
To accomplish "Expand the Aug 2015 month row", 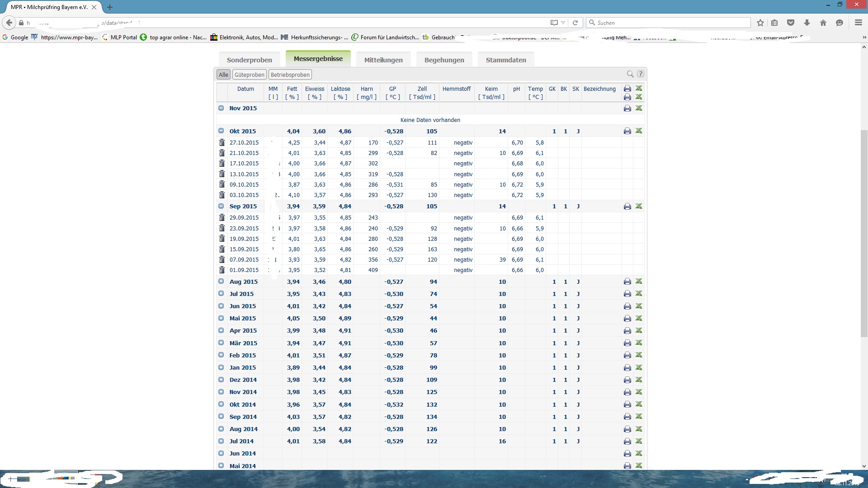I will pos(221,282).
